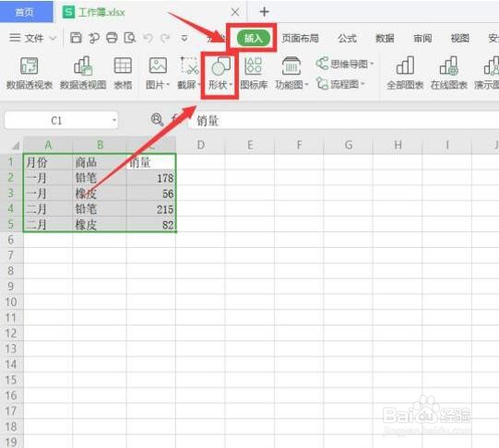
Task: Switch to the Data tab (数据)
Action: 385,39
